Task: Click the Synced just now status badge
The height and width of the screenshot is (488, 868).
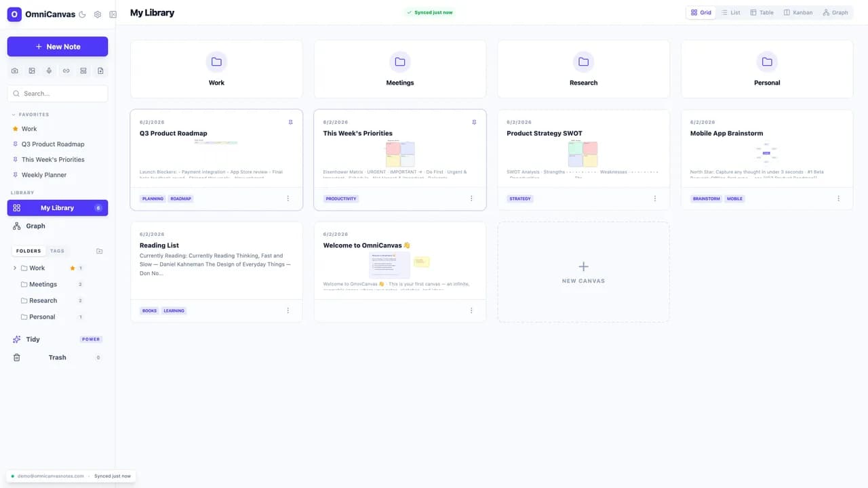Action: [429, 12]
